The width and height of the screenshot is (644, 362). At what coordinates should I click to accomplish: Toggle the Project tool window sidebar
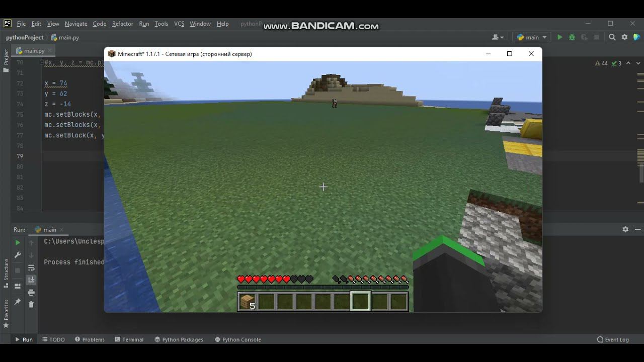pos(6,60)
